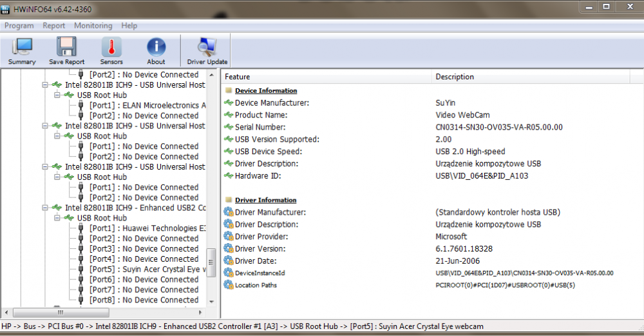Click tree horizontal scrollbar thumb

click(x=61, y=313)
